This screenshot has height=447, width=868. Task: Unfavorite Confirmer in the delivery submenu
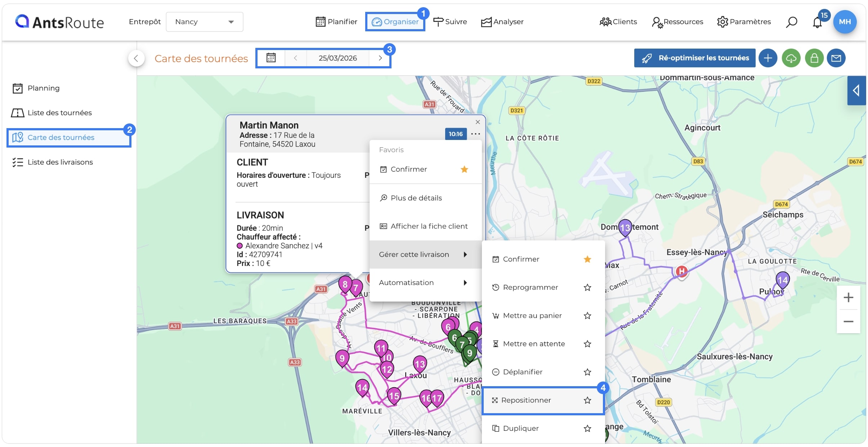pyautogui.click(x=587, y=259)
